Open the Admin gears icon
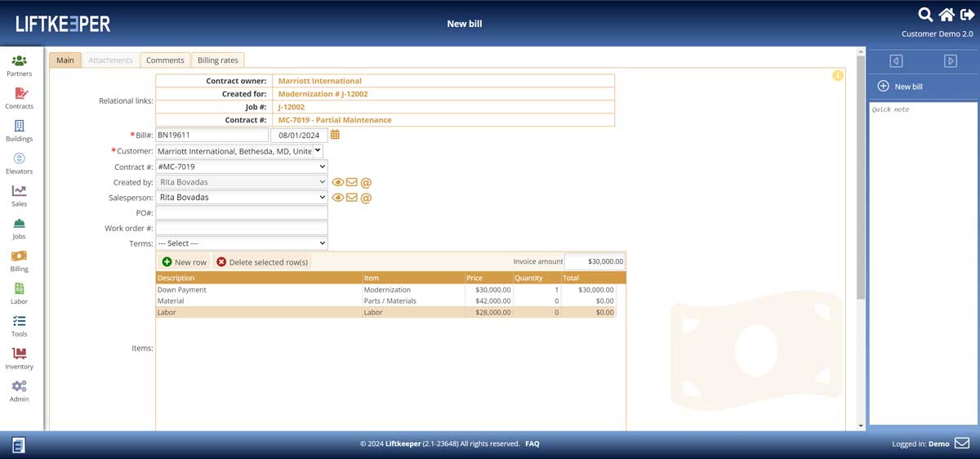The image size is (980, 459). click(x=19, y=386)
